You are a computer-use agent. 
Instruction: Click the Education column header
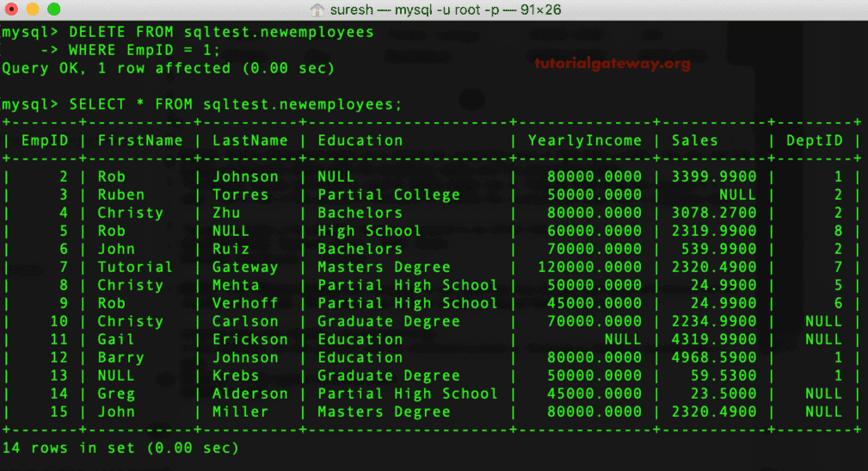click(360, 140)
